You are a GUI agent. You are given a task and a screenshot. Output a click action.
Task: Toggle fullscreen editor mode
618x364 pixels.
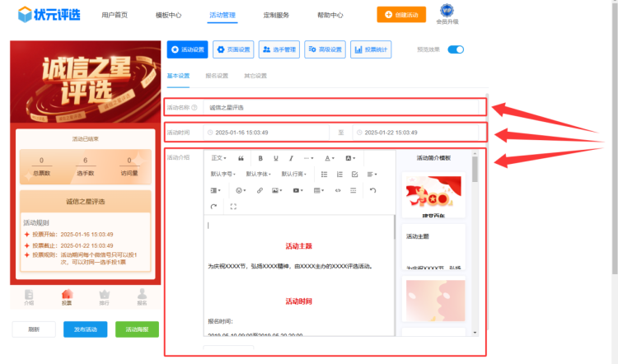[x=233, y=207]
